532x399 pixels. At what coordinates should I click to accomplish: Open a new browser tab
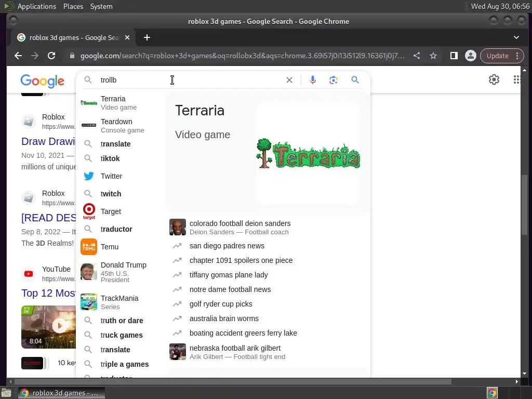[147, 37]
